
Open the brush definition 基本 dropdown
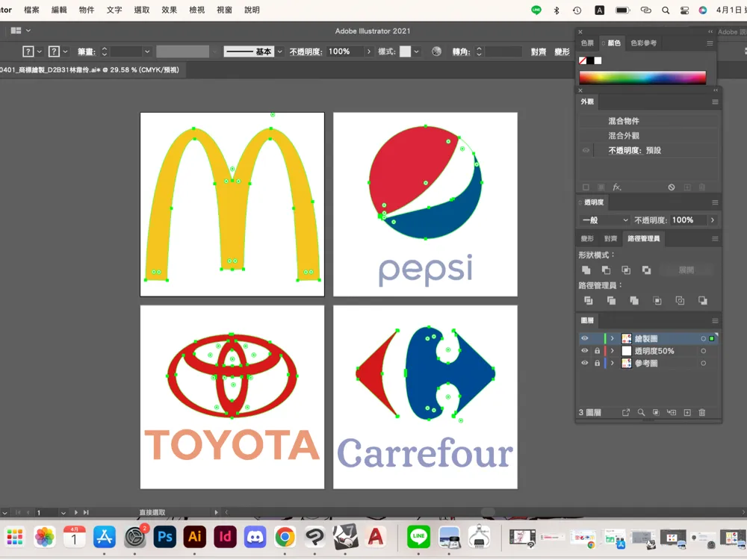279,52
